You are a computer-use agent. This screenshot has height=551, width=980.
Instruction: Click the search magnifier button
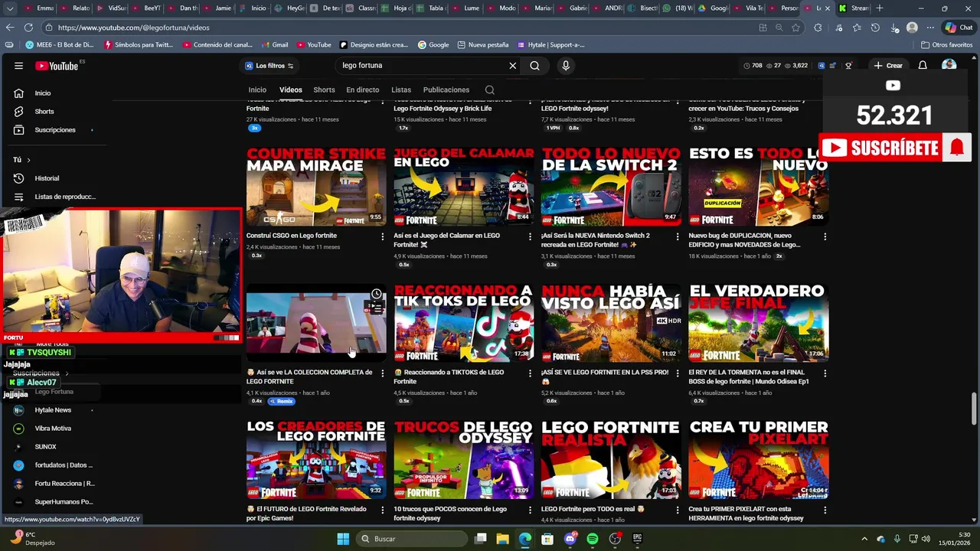pyautogui.click(x=534, y=66)
